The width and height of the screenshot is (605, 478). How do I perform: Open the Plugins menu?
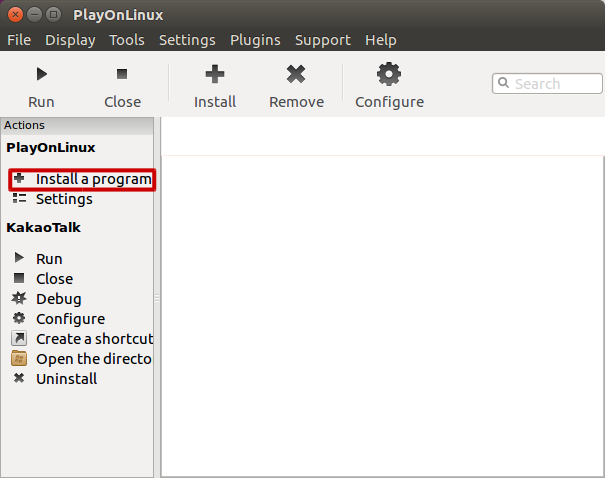coord(255,40)
